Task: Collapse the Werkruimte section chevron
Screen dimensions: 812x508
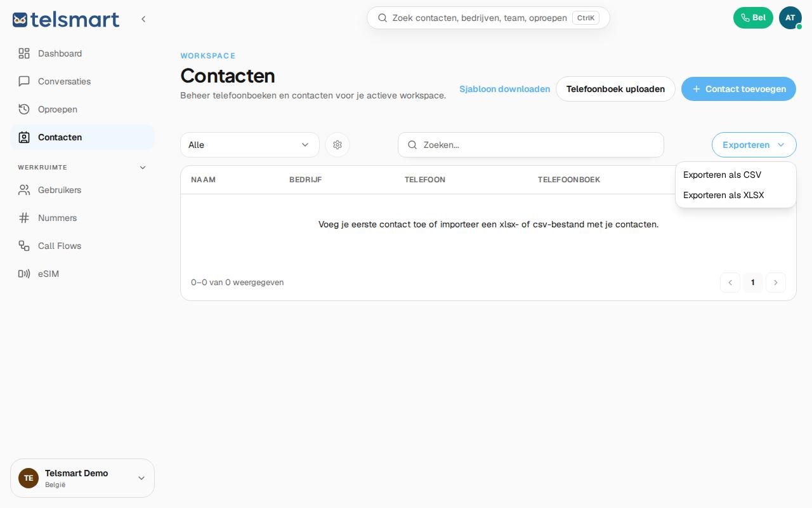Action: click(143, 168)
